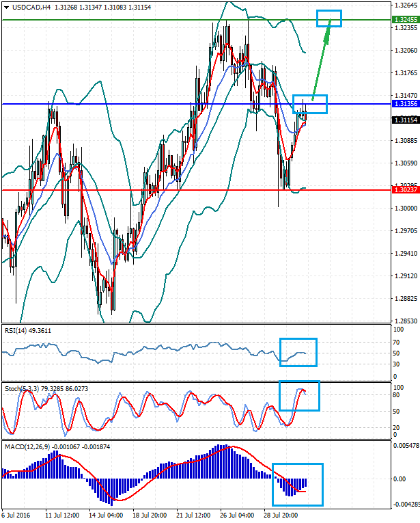This screenshot has height=523, width=420.
Task: Click the 1.28530 price axis value
Action: [x=405, y=321]
